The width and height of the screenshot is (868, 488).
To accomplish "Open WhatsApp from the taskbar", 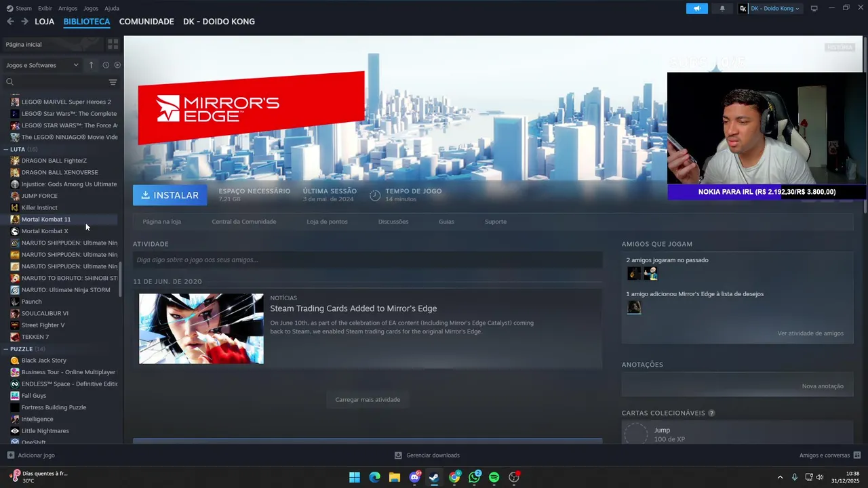I will (474, 477).
